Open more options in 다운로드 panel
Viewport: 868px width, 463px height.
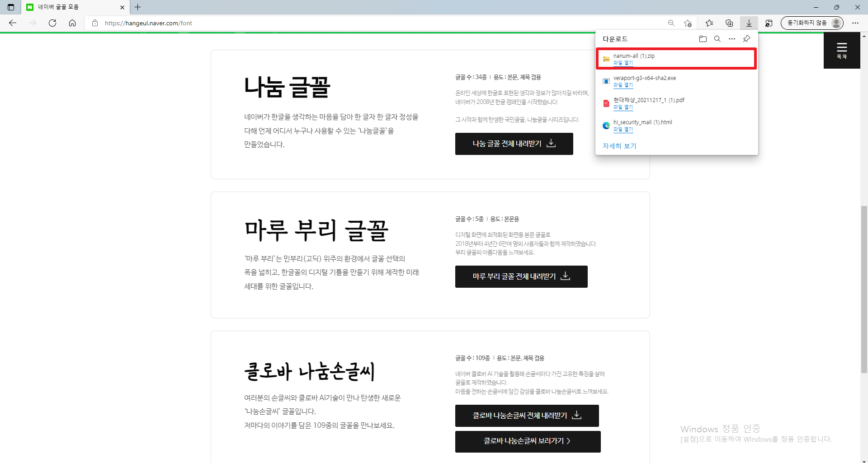[732, 39]
